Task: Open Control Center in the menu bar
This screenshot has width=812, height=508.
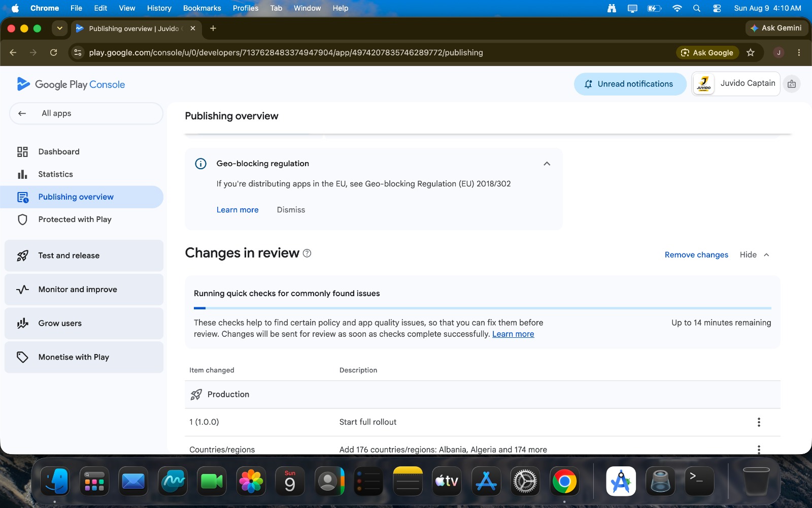Action: 717,8
